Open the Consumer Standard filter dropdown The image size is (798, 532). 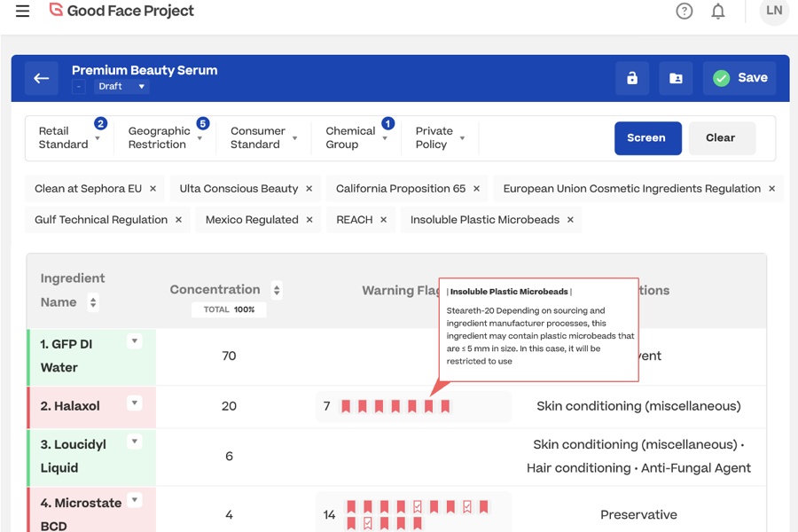click(x=263, y=137)
